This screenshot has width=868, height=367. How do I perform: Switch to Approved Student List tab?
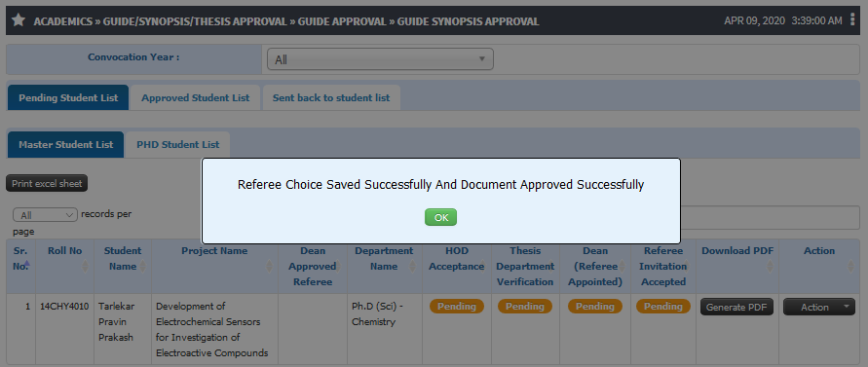196,97
